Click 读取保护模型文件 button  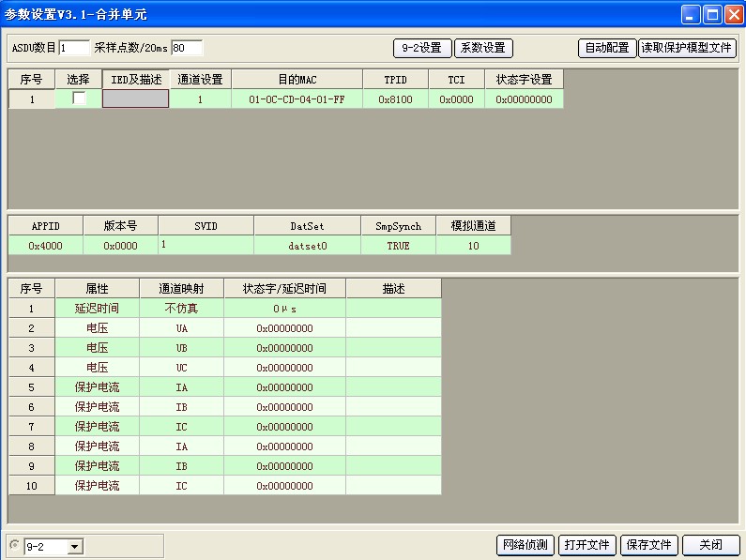(687, 48)
